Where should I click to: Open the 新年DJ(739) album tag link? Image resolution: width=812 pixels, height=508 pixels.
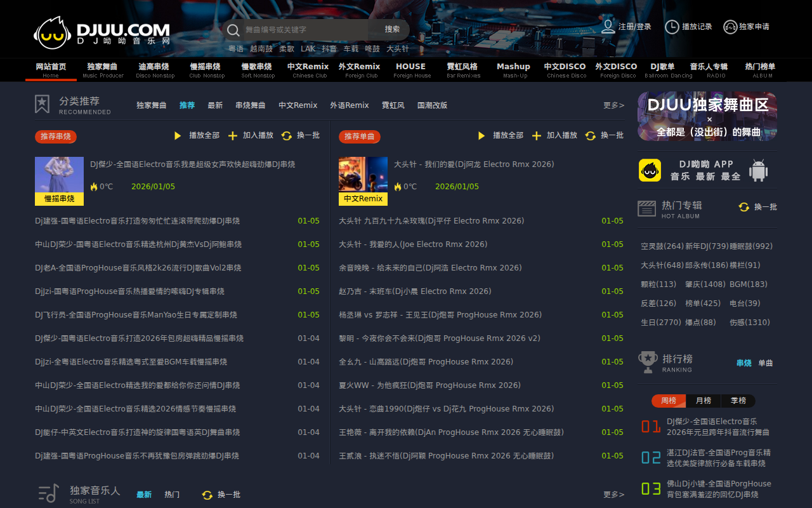click(x=707, y=246)
